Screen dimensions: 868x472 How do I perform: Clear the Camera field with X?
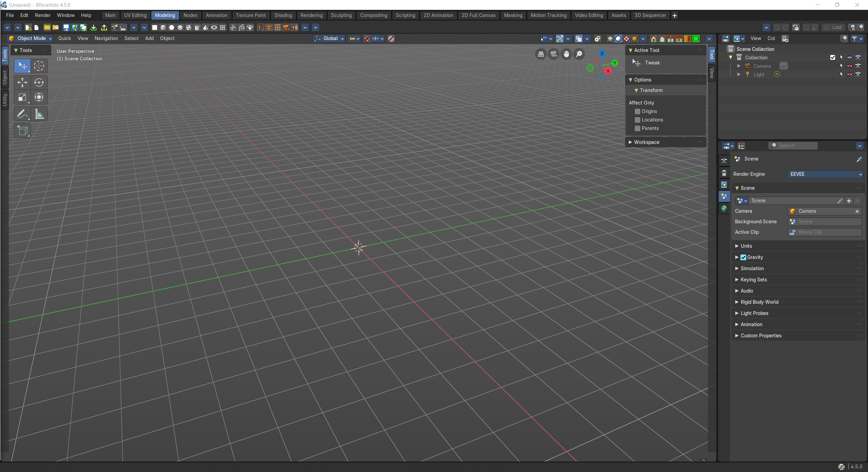point(857,211)
